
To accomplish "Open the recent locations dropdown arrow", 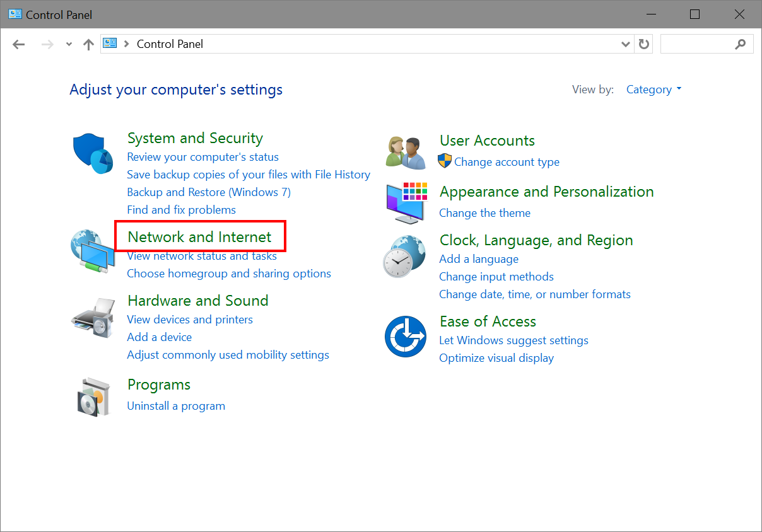I will [69, 44].
